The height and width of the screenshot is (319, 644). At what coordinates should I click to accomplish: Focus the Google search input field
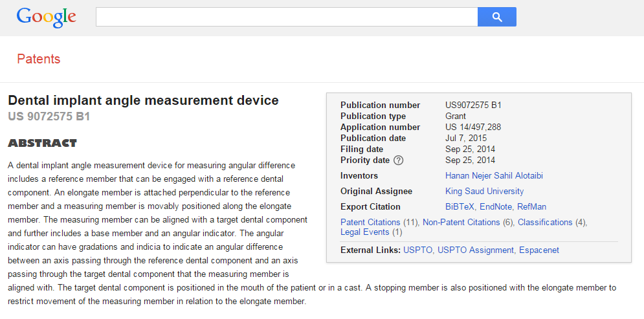tap(287, 17)
